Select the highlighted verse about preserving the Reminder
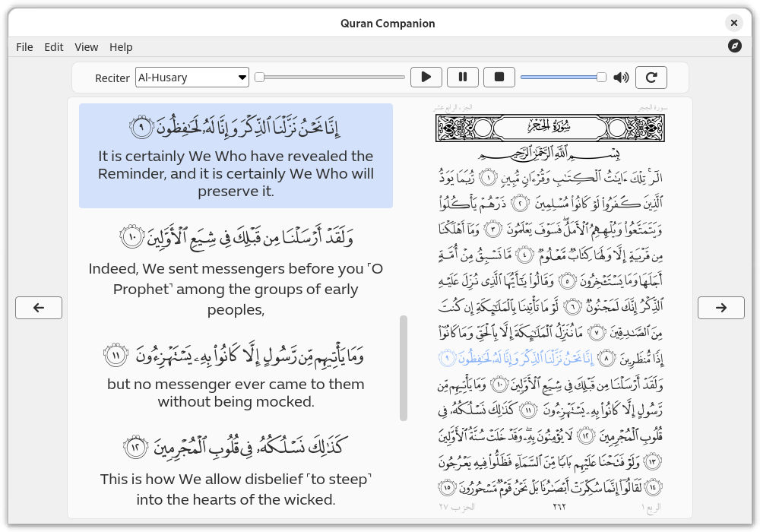Image resolution: width=760 pixels, height=532 pixels. click(x=236, y=155)
